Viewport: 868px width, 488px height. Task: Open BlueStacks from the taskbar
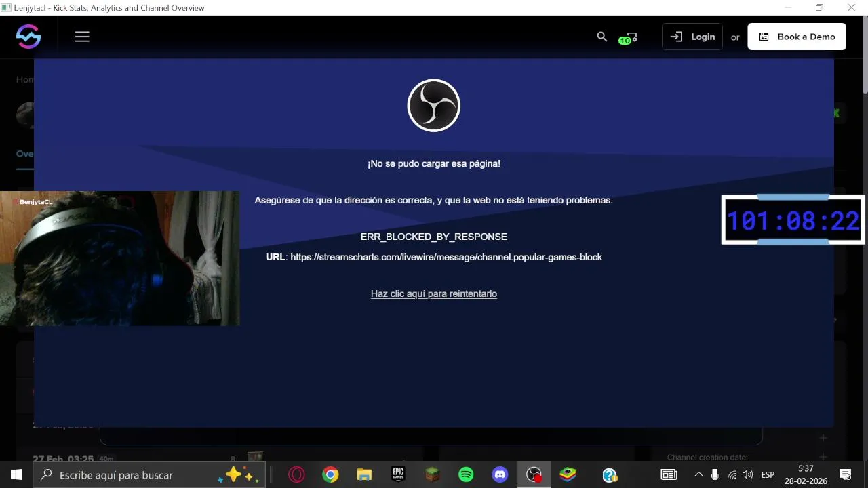pyautogui.click(x=568, y=474)
